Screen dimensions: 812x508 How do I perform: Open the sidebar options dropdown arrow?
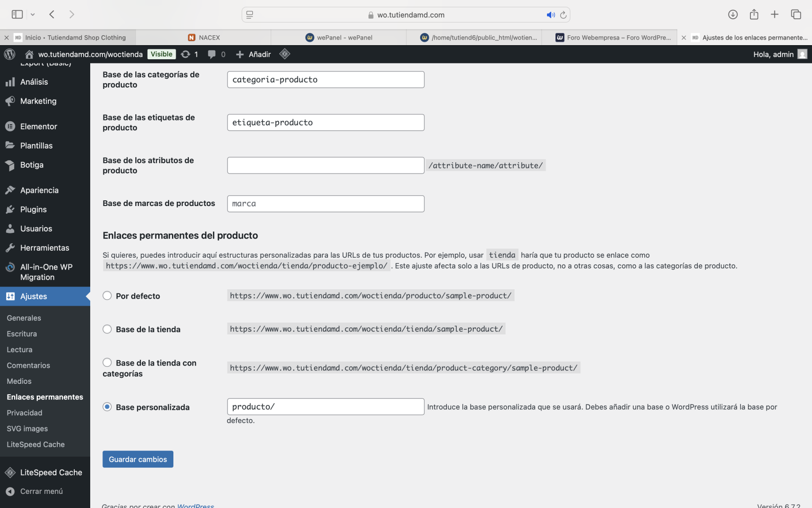click(33, 15)
